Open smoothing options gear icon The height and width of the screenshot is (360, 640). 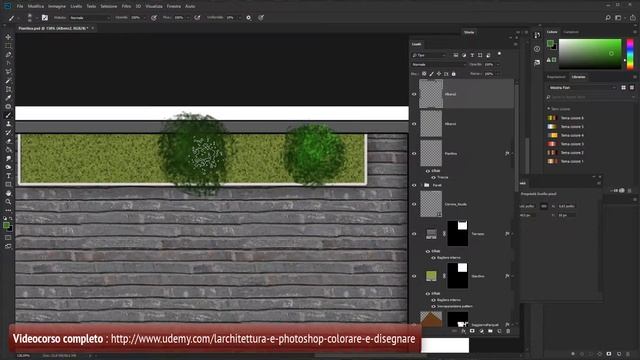pyautogui.click(x=249, y=18)
